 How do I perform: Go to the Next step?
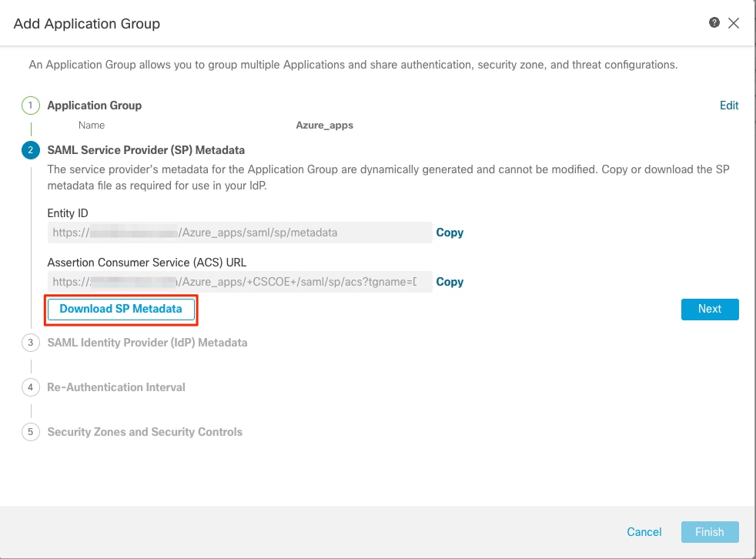[710, 310]
